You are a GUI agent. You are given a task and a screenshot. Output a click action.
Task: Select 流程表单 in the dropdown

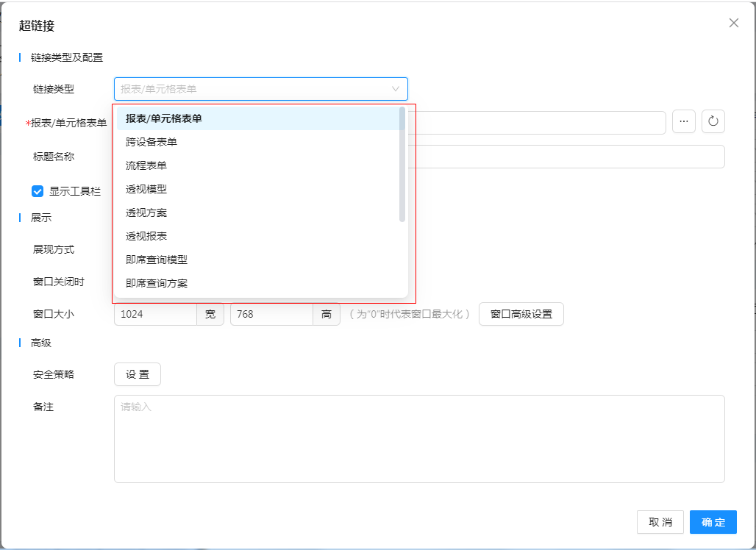click(x=146, y=165)
